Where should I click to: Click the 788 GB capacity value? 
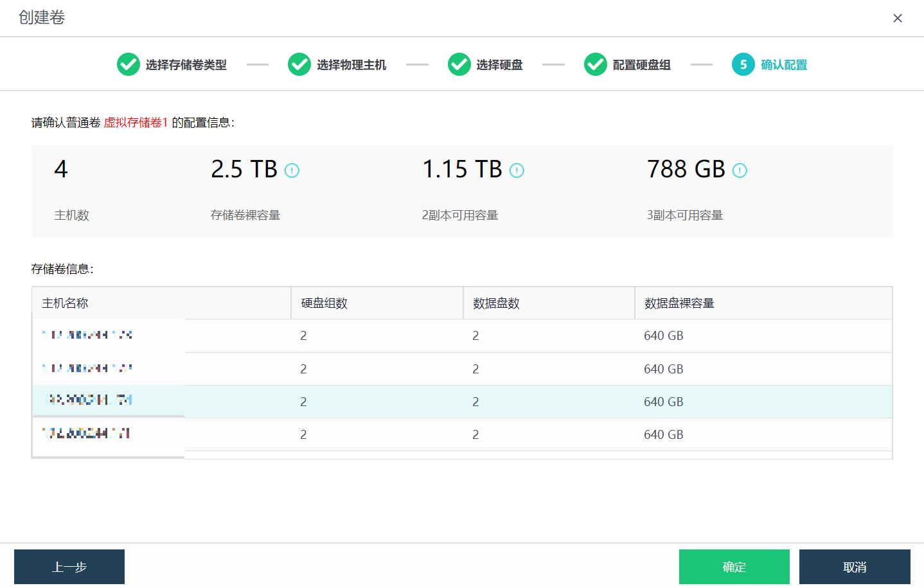pos(686,169)
